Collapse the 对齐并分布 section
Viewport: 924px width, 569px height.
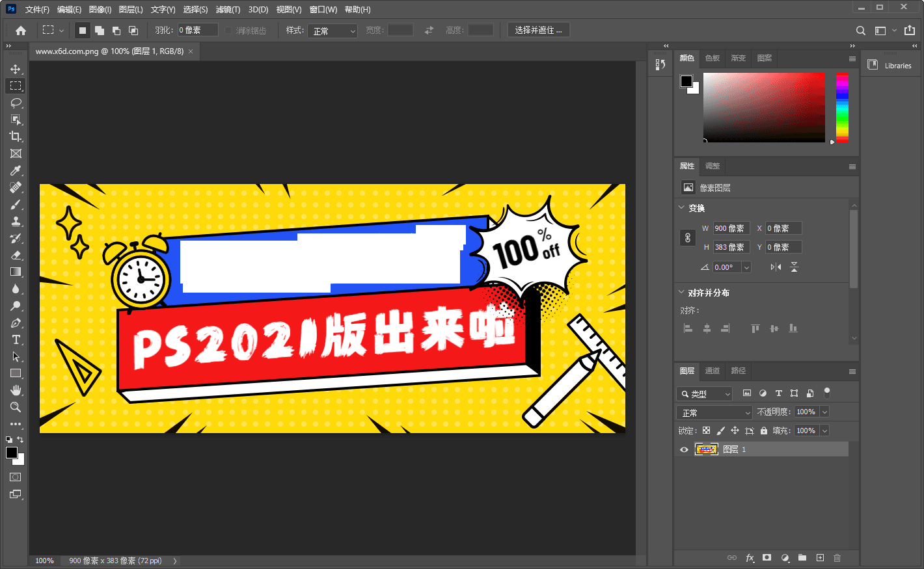(681, 292)
